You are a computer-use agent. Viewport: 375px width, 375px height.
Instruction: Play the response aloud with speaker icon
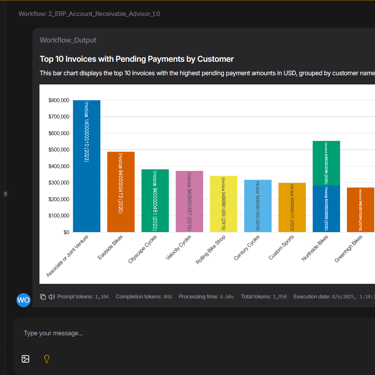51,297
